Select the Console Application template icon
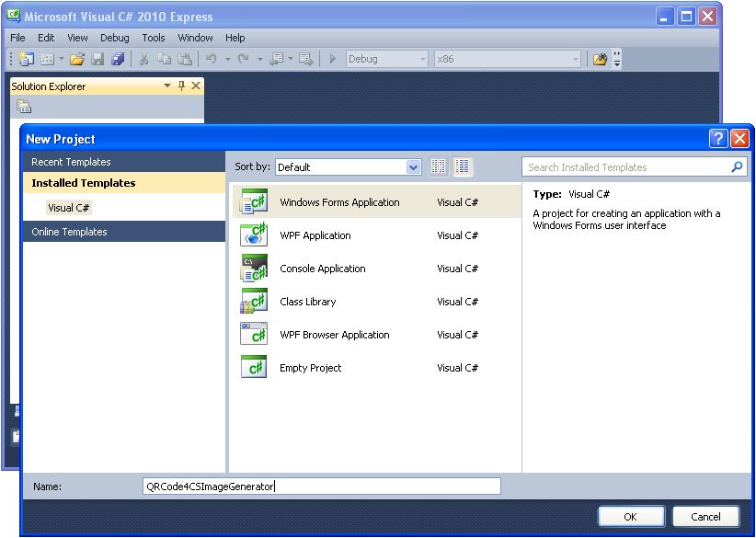The image size is (756, 538). click(x=254, y=269)
